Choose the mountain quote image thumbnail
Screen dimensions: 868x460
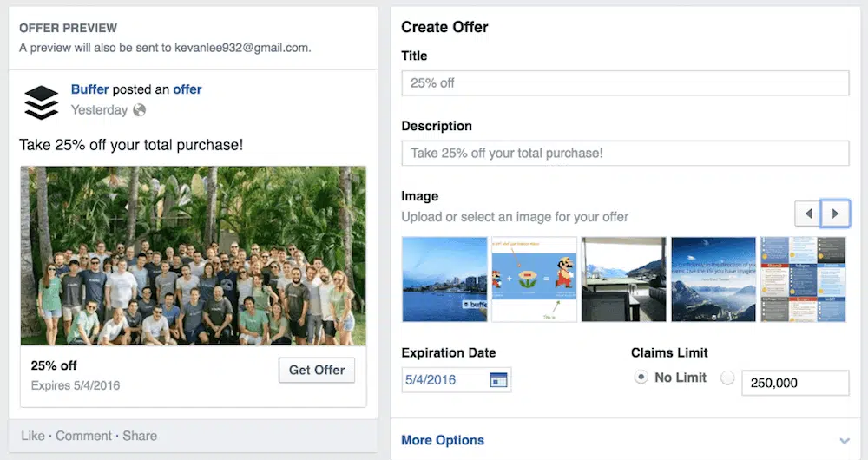pyautogui.click(x=713, y=279)
